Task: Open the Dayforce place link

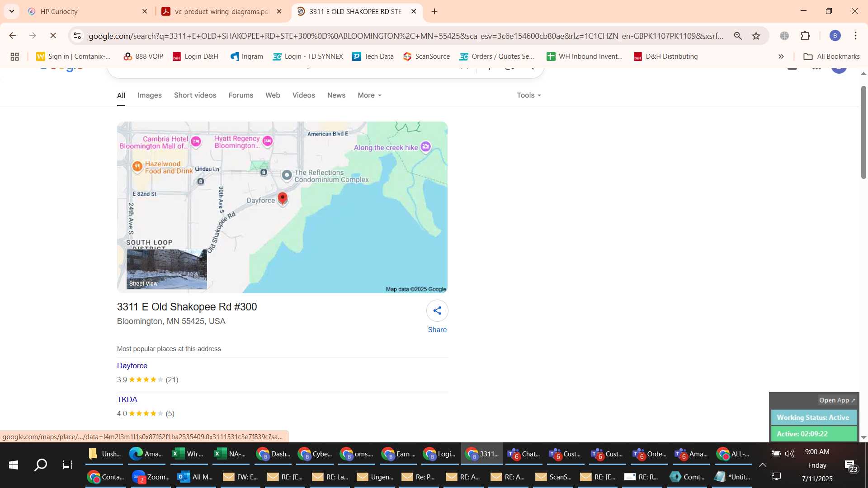Action: (132, 366)
